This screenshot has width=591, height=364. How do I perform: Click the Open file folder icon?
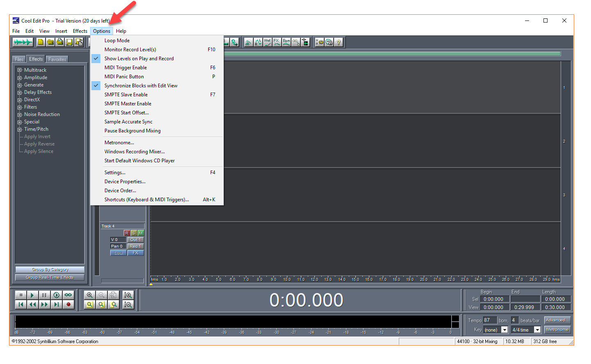(50, 42)
